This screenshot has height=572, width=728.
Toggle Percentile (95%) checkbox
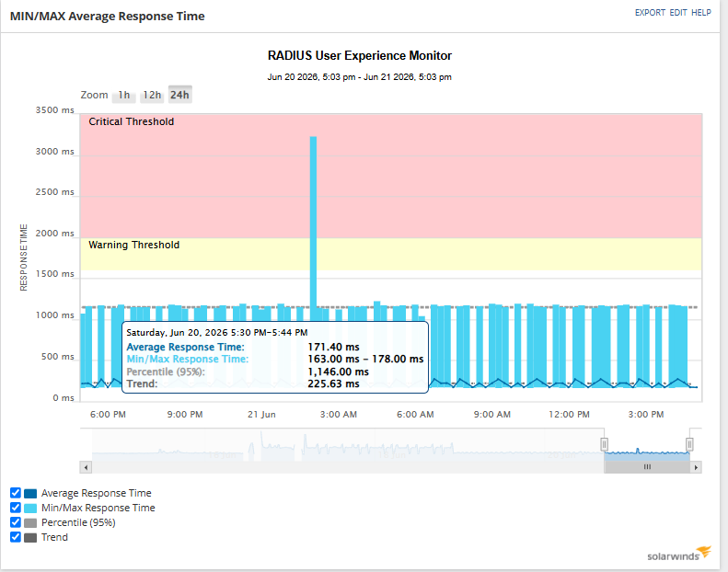click(16, 522)
